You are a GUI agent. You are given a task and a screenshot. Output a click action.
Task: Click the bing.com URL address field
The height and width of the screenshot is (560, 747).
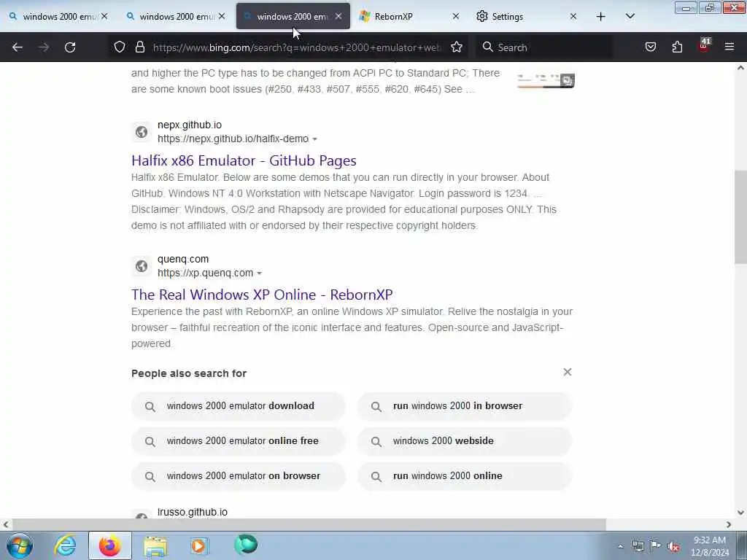(x=296, y=47)
